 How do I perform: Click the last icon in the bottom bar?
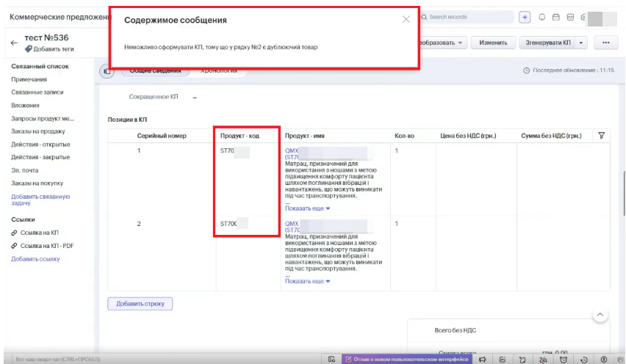point(620,359)
